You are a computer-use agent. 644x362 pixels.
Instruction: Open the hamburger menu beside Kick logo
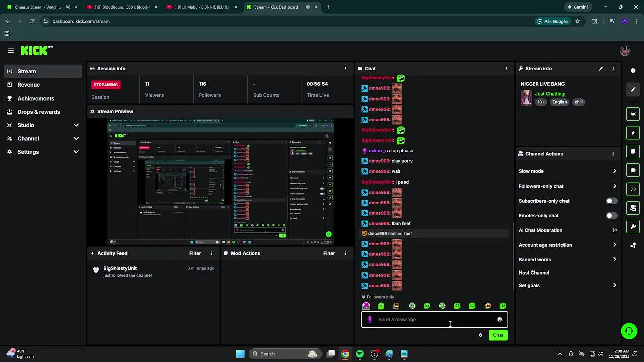(x=11, y=51)
